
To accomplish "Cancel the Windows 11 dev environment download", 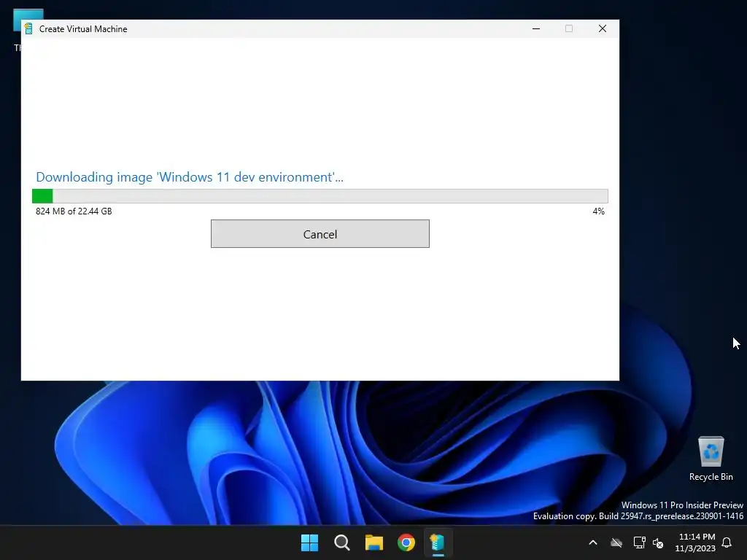I will pos(320,234).
